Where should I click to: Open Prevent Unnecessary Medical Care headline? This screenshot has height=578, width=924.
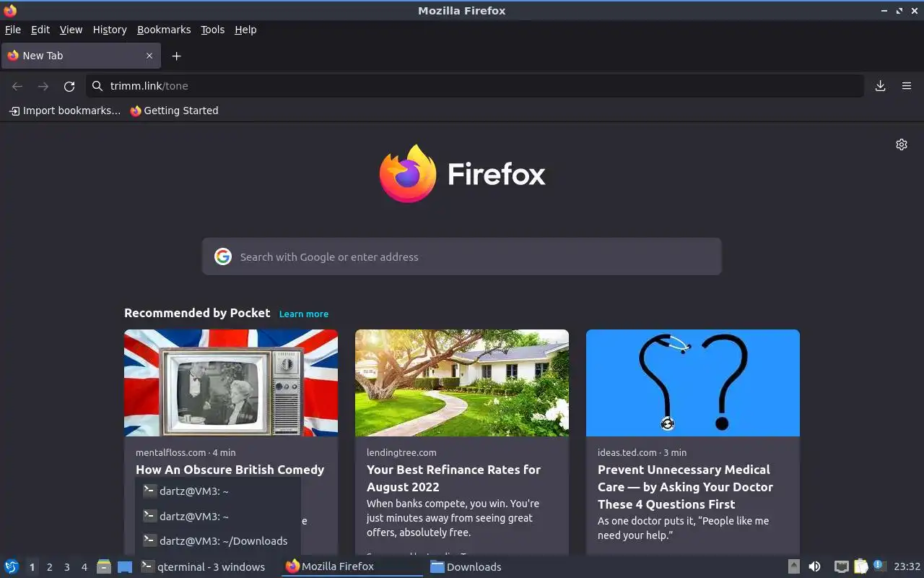[685, 487]
